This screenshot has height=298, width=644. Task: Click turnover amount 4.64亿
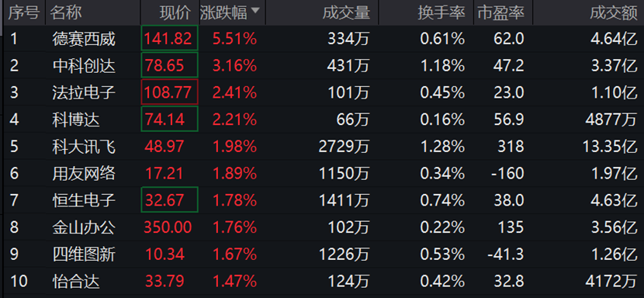[614, 39]
